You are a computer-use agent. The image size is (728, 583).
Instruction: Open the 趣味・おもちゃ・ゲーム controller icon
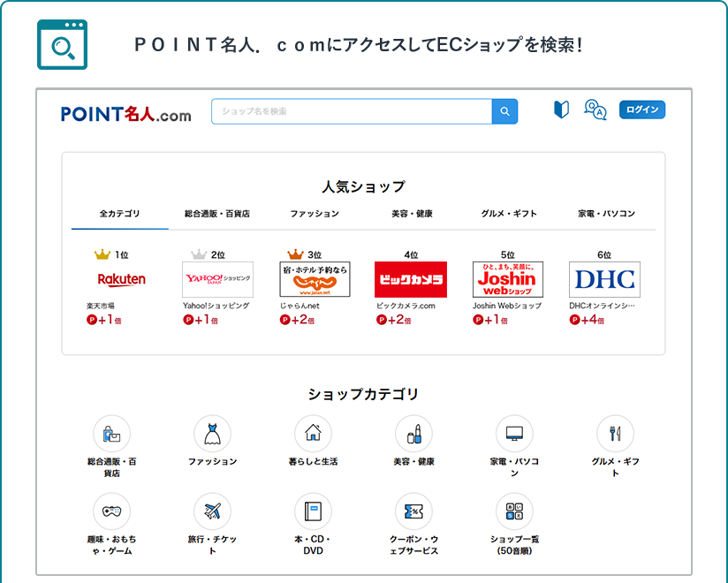[x=111, y=511]
